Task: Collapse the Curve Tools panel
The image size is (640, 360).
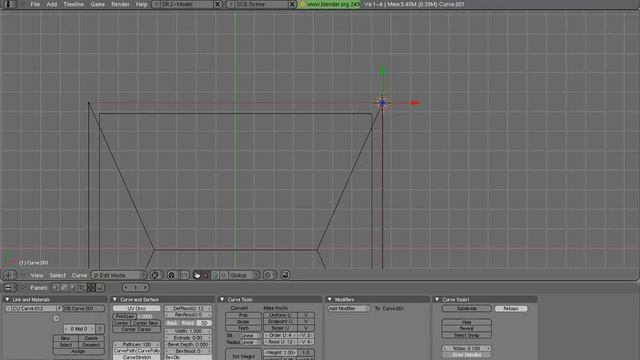Action: (x=222, y=300)
